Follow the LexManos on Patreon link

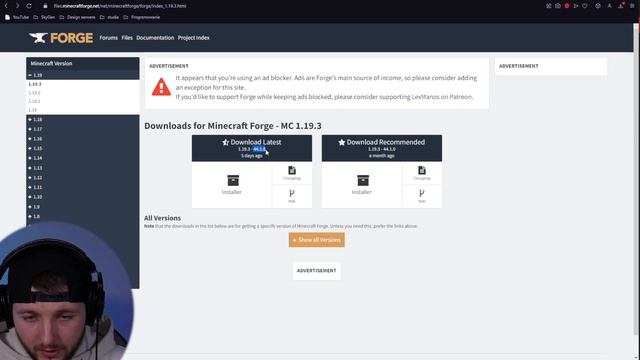click(442, 97)
